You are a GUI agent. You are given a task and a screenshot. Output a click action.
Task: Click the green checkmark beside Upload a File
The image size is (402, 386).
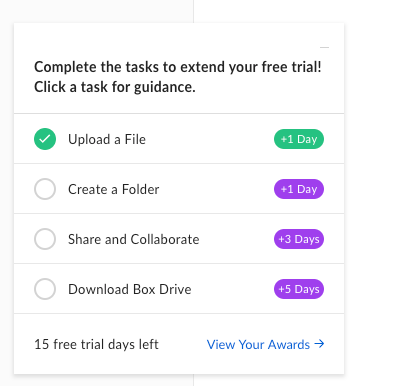click(45, 139)
